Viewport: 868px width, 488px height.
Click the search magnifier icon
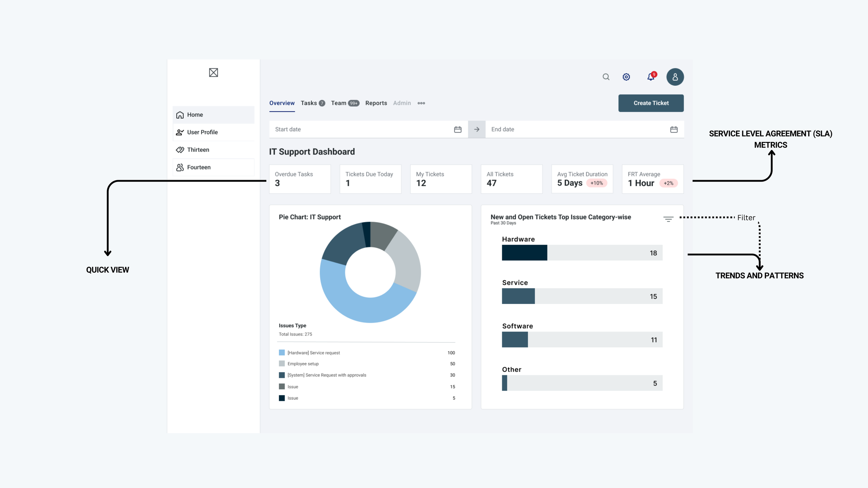[x=606, y=77]
